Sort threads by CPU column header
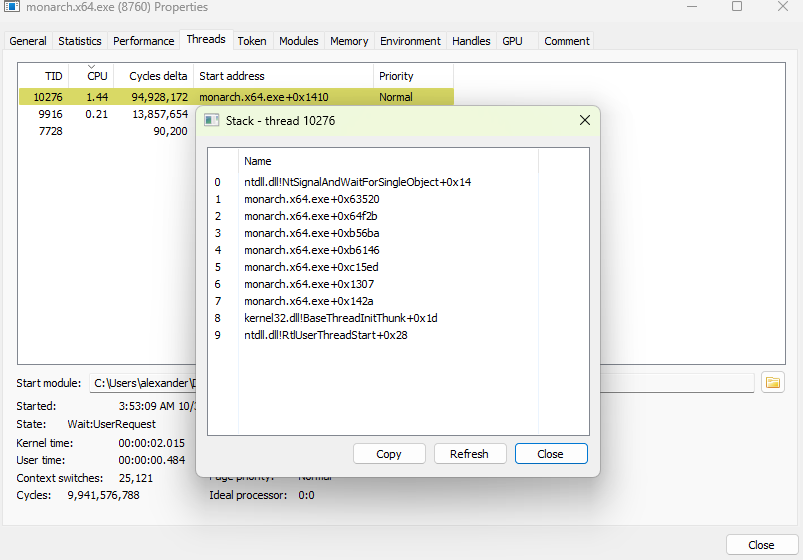 [97, 76]
